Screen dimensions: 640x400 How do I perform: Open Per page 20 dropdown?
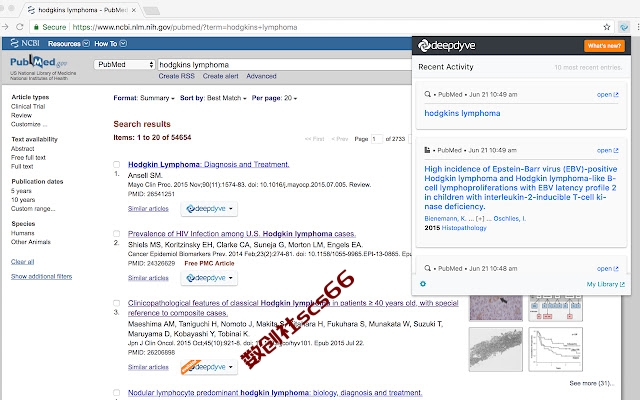[274, 98]
